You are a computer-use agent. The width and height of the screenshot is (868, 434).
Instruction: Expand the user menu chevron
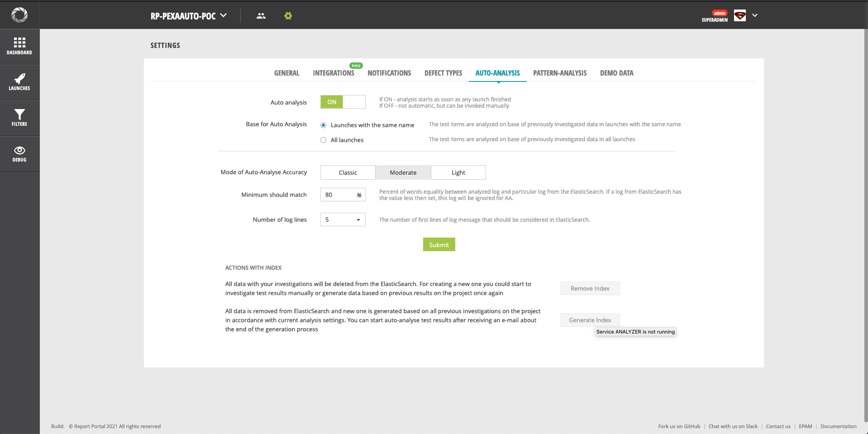755,15
